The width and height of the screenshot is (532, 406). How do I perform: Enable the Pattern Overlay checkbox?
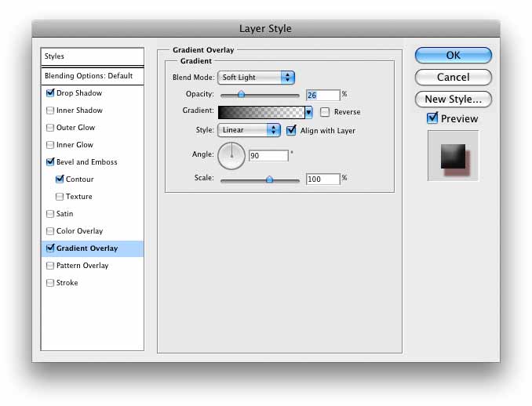click(50, 266)
